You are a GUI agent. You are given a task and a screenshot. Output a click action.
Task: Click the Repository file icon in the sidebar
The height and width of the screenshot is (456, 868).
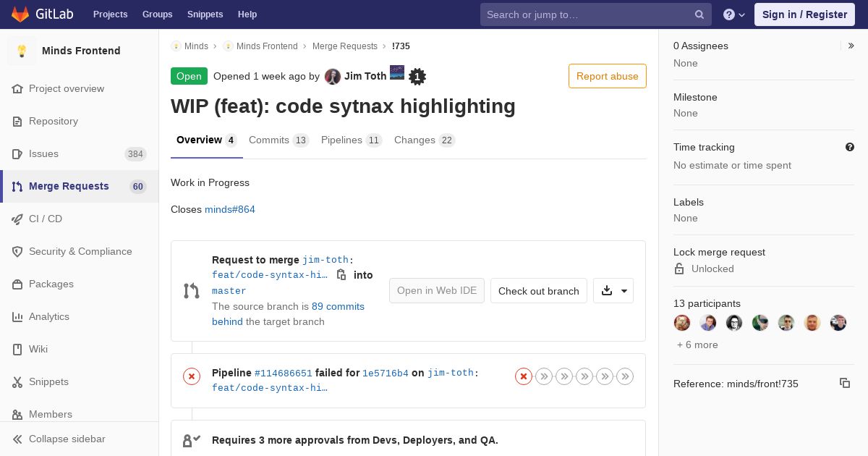[x=17, y=121]
